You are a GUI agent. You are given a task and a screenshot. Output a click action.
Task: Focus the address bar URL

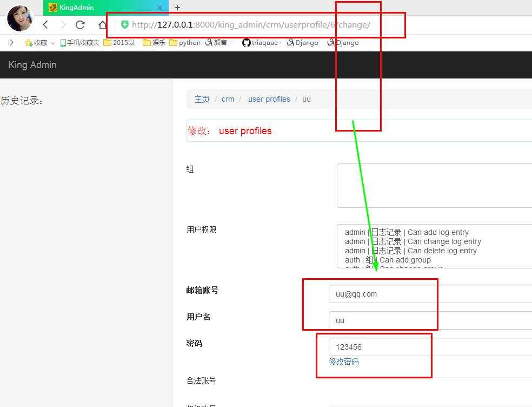pyautogui.click(x=251, y=25)
